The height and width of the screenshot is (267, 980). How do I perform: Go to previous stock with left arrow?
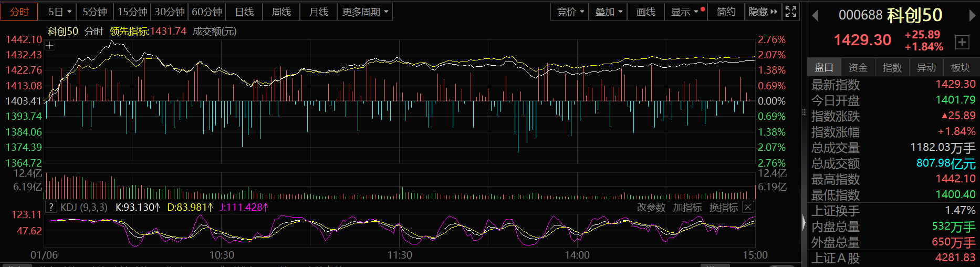(x=815, y=16)
